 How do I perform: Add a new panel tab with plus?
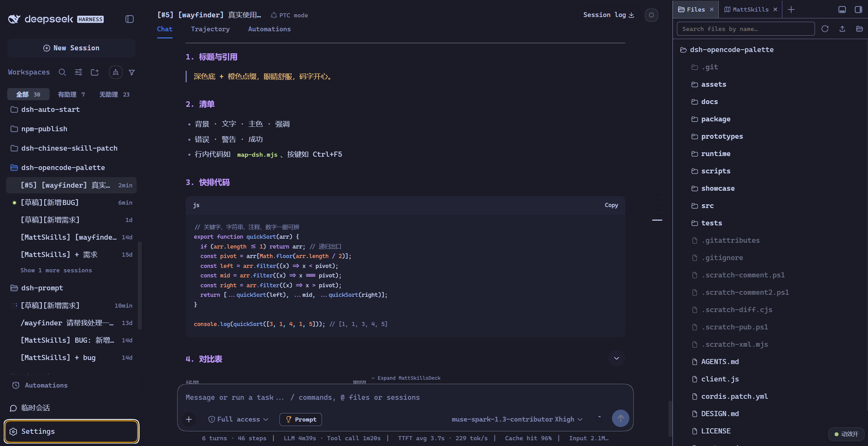coord(791,10)
